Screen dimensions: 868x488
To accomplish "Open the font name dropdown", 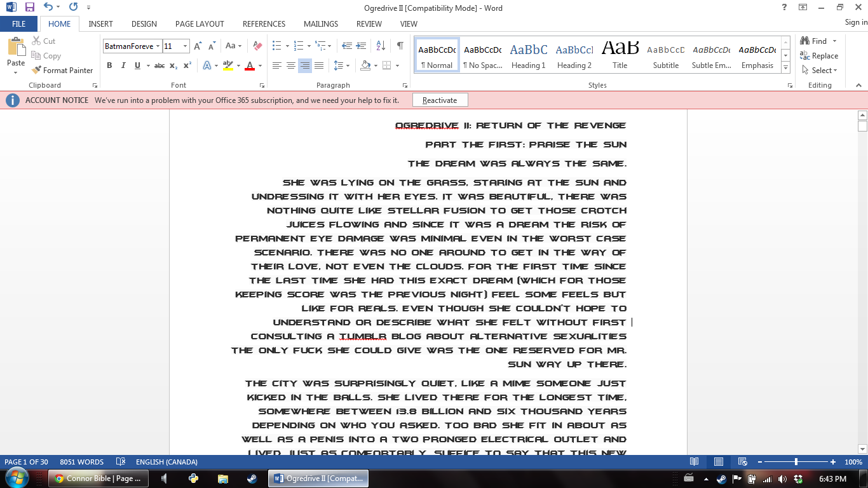I will 158,46.
